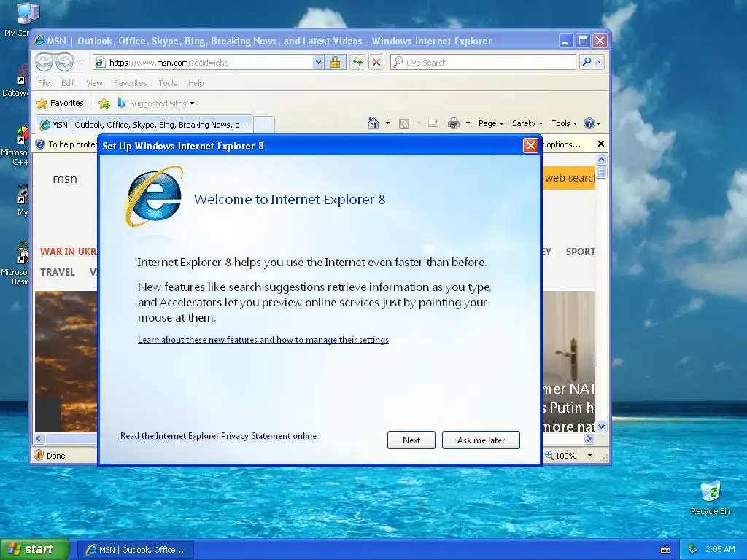Click the Windows Start button

click(35, 550)
